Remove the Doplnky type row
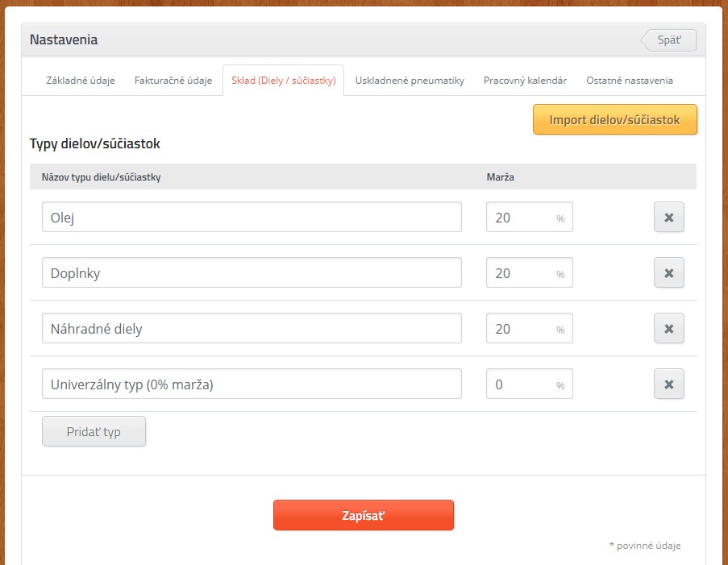 click(x=668, y=272)
